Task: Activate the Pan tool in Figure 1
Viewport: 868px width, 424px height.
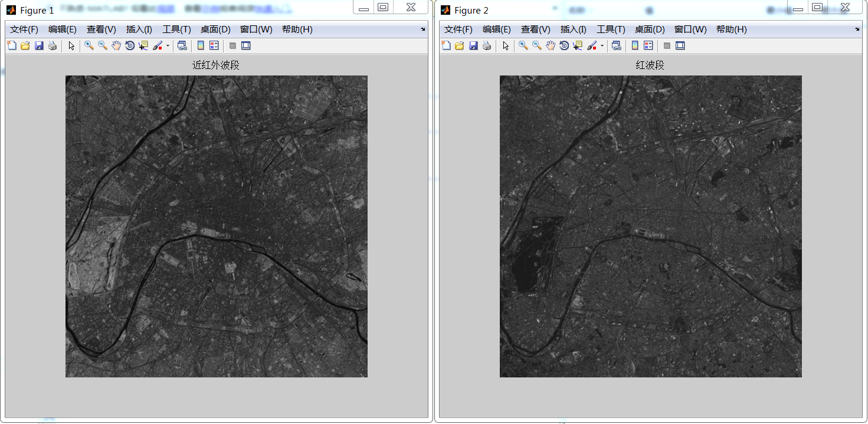Action: pyautogui.click(x=116, y=45)
